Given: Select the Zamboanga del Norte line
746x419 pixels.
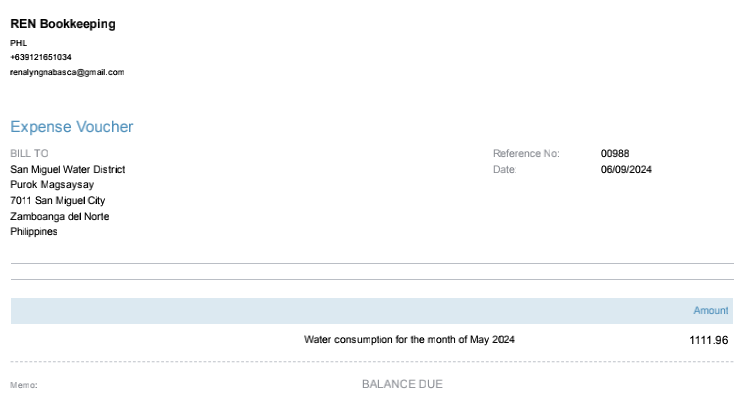Looking at the screenshot, I should point(59,216).
